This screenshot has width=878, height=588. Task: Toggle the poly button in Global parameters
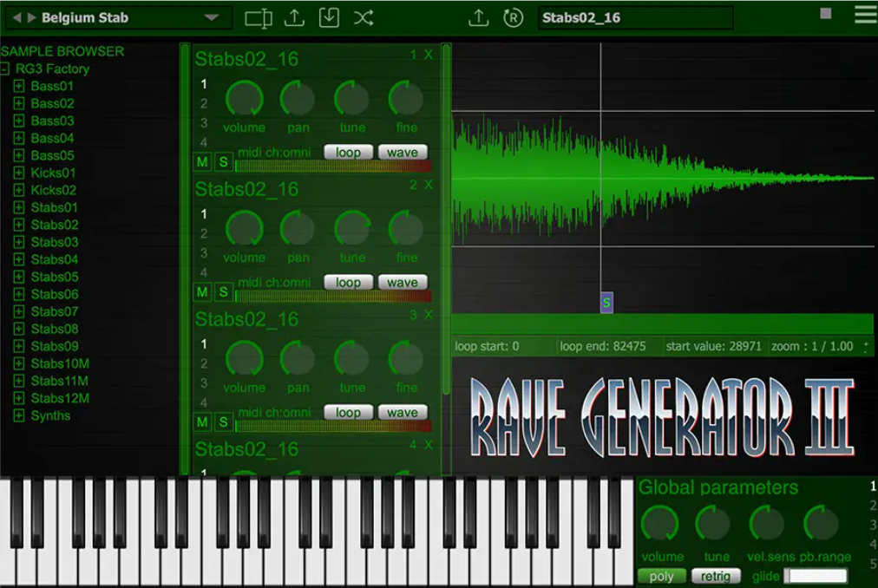pos(662,576)
